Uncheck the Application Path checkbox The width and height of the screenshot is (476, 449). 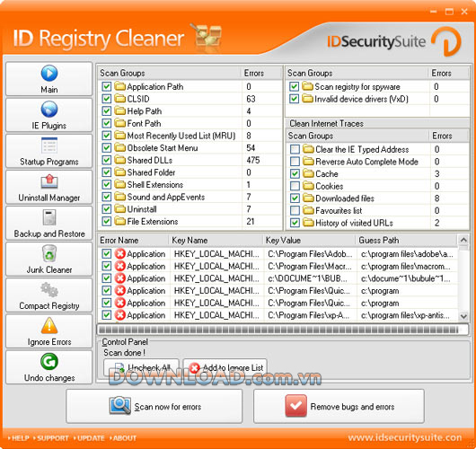(107, 86)
